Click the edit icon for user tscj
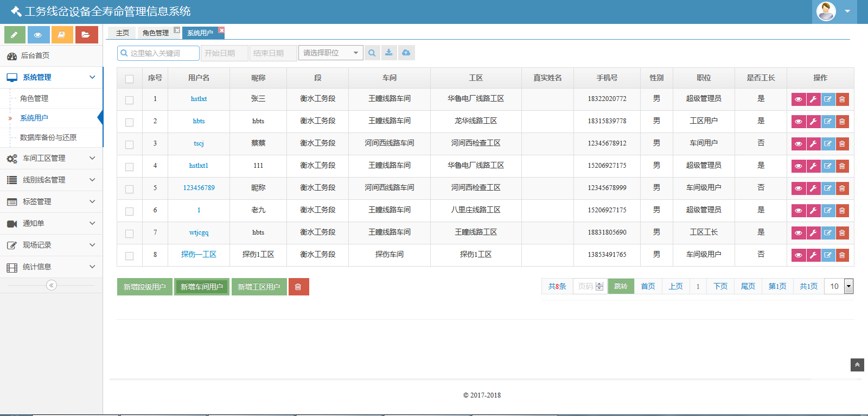 [827, 144]
